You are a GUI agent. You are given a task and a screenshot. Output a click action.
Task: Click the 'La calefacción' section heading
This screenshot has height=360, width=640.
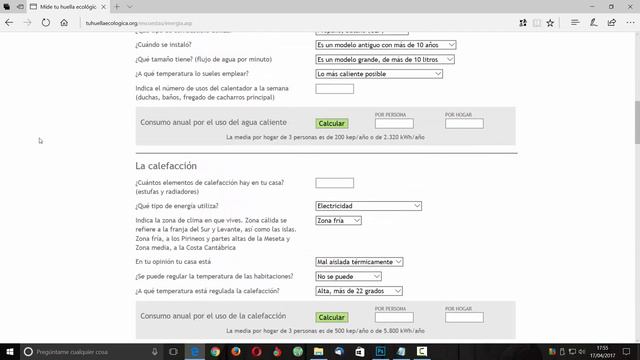[x=166, y=166]
